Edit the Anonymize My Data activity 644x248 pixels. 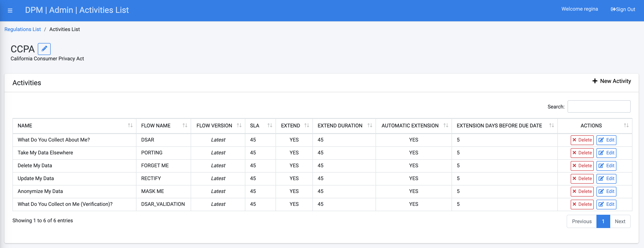[x=606, y=191]
